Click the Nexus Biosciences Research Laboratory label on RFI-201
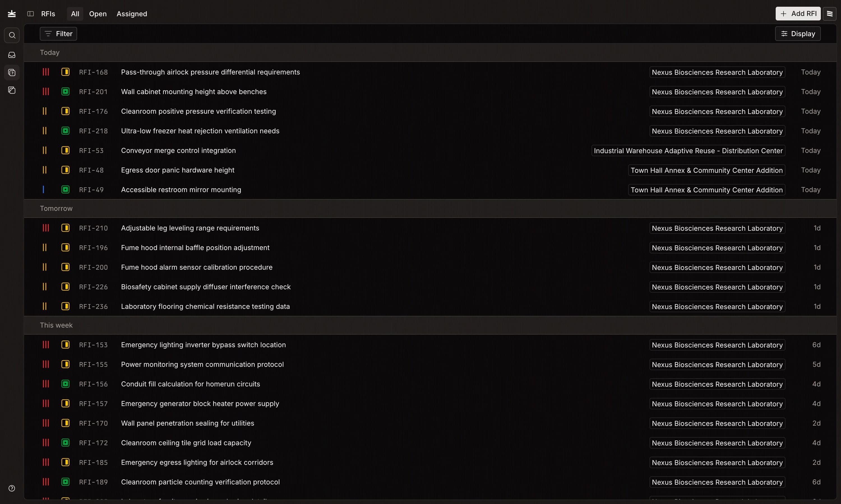 [x=717, y=91]
